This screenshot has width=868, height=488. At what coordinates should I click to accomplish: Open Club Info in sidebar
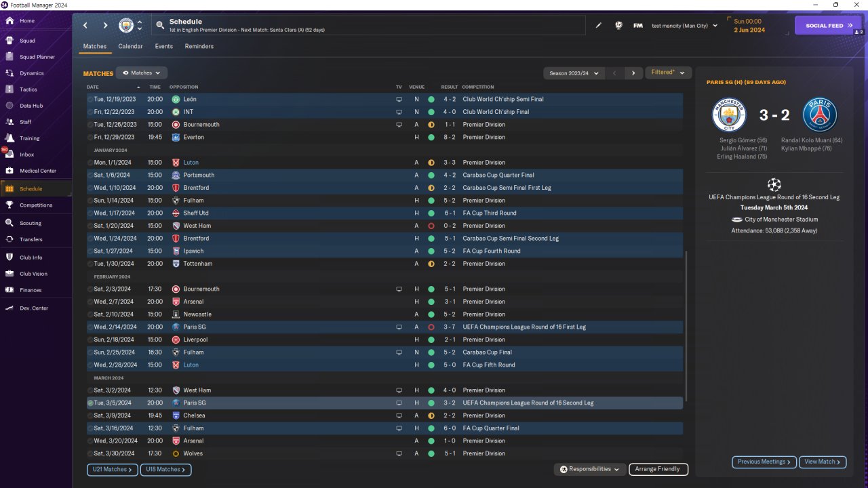(31, 258)
